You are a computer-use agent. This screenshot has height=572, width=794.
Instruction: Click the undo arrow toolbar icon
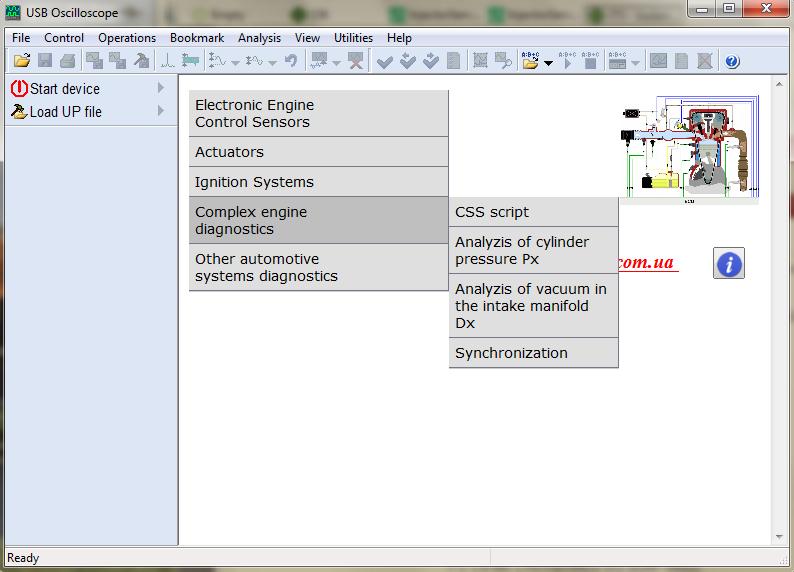(290, 61)
